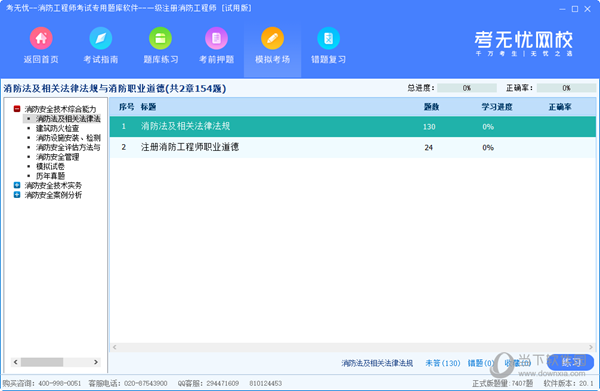
Task: Minimize the application window
Action: [562, 9]
